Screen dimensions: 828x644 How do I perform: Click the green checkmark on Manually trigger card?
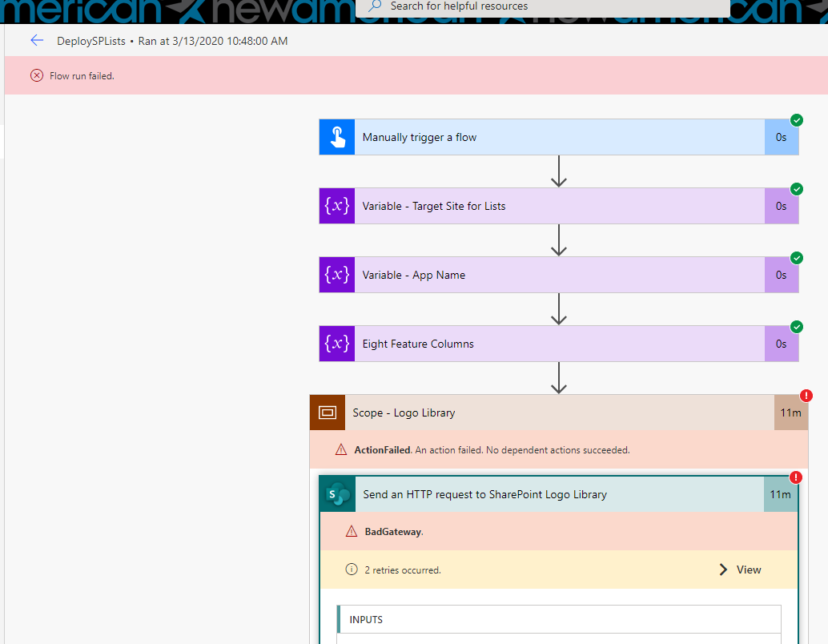click(x=796, y=119)
